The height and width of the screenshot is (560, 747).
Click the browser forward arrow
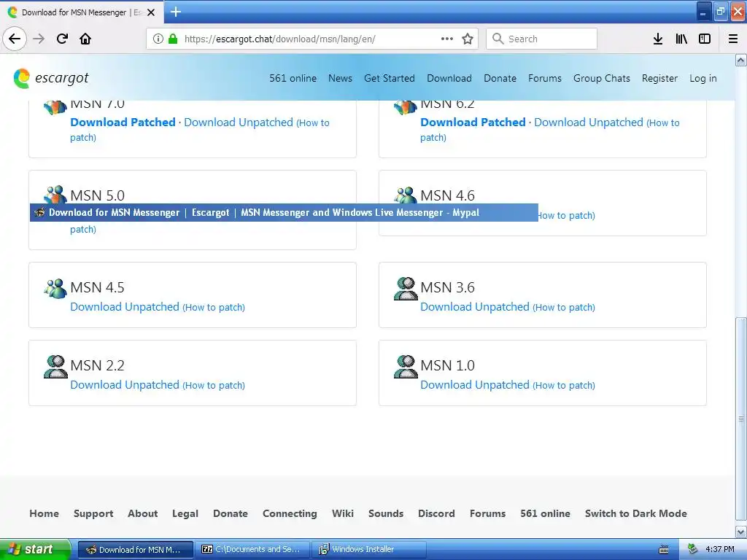coord(39,39)
